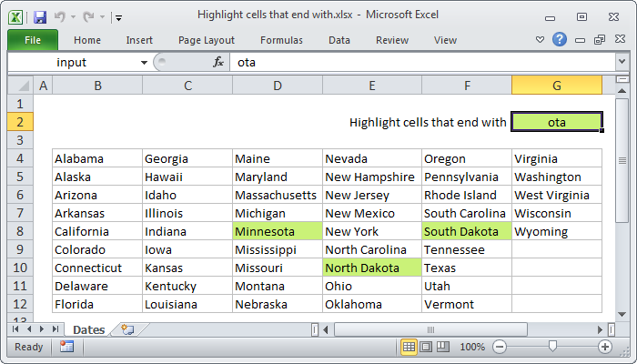637x364 pixels.
Task: Minimize the workbook window inside the ribbon
Action: tap(581, 40)
